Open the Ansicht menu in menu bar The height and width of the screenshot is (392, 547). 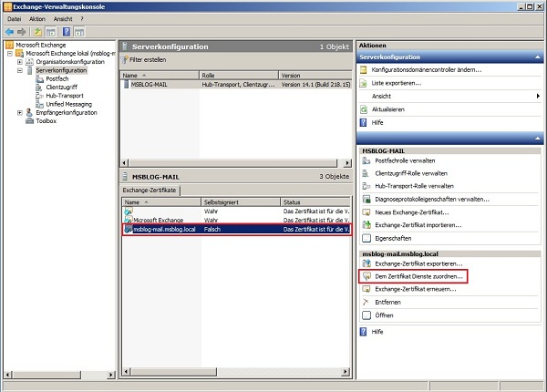click(63, 19)
